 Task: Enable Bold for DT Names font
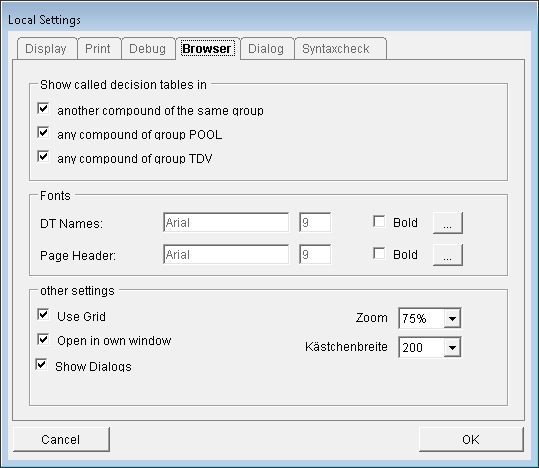tap(379, 221)
